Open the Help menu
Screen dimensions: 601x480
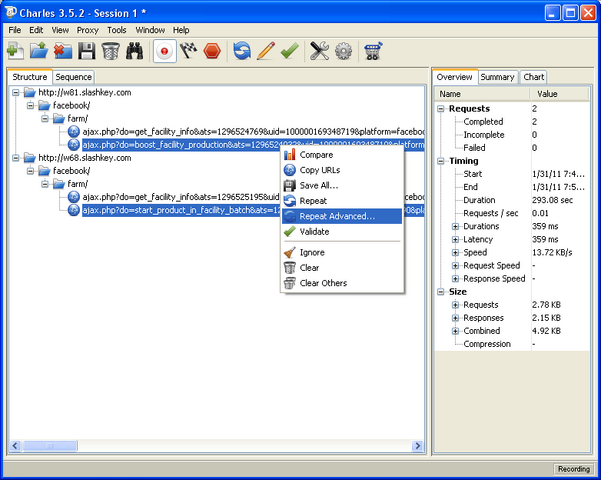(x=181, y=30)
